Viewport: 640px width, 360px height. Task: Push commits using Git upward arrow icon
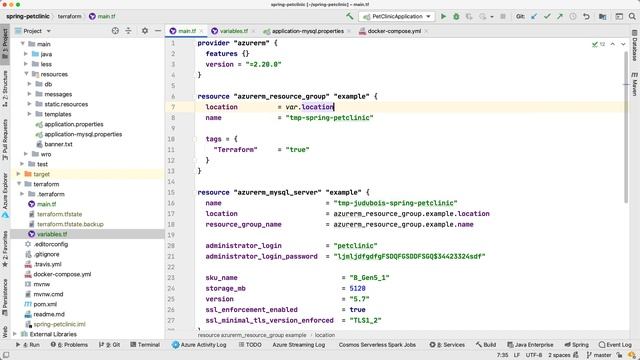[x=560, y=16]
